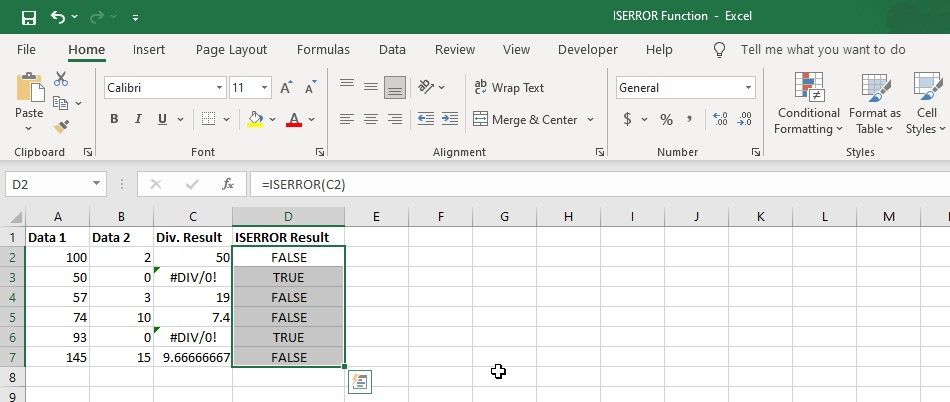Expand the Merge & Center dropdown arrow

pyautogui.click(x=590, y=119)
